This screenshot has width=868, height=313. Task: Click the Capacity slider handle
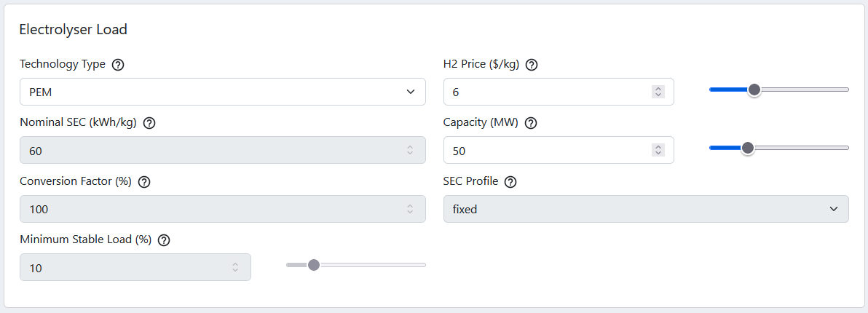tap(748, 148)
